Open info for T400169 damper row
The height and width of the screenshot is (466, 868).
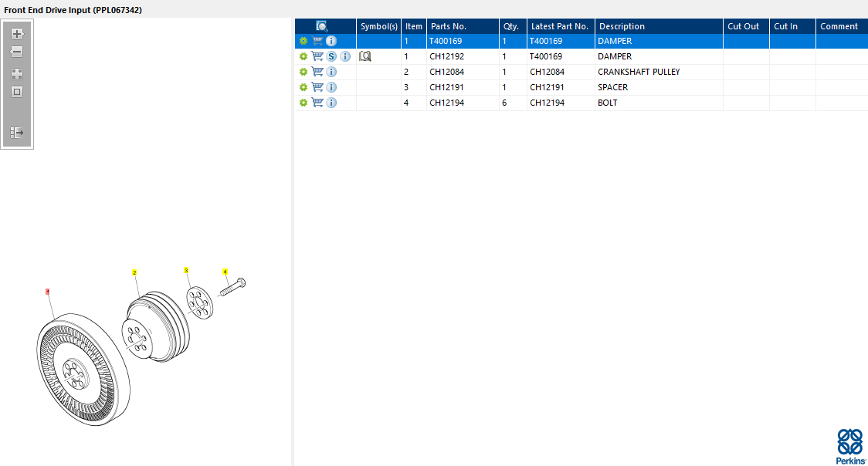[331, 41]
